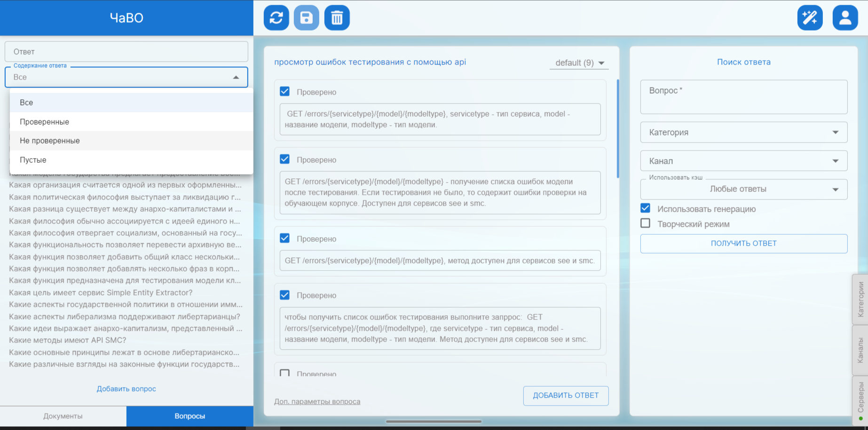Collapse the Содержание ответа dropdown arrow
Screen dimensions: 868x430
236,77
